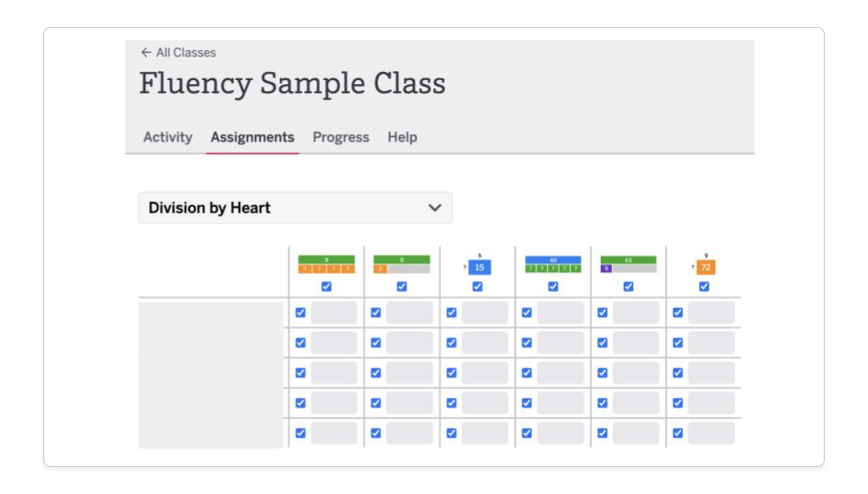Click the second problem icon showing 8 and 2
Image resolution: width=868 pixels, height=494 pixels.
click(401, 263)
